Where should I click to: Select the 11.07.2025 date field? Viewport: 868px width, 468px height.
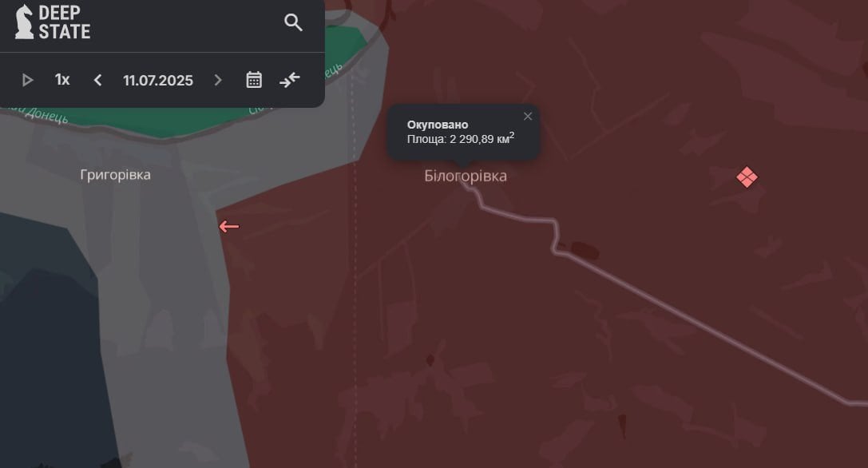[x=158, y=81]
